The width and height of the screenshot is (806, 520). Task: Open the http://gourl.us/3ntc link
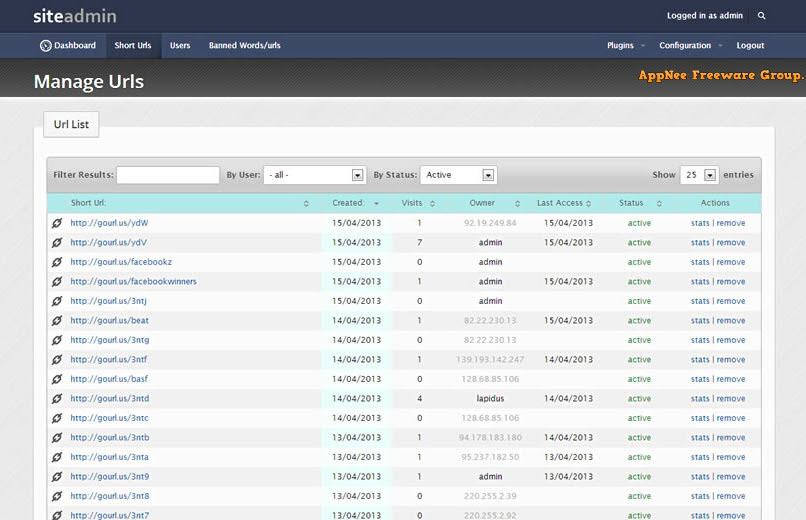click(x=109, y=418)
